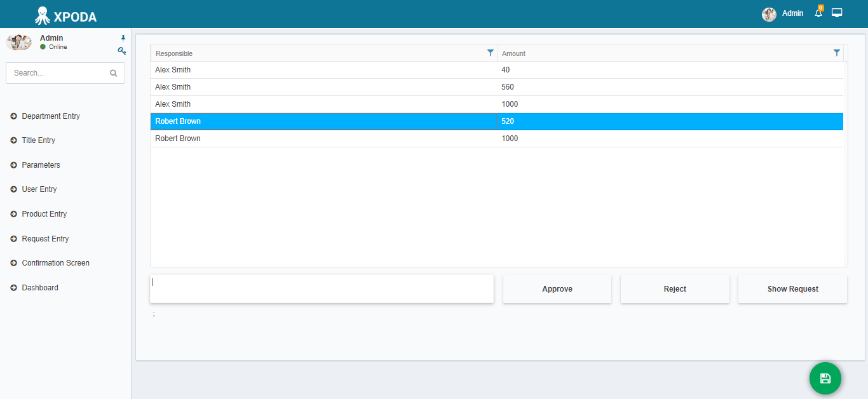
Task: Select highlighted Robert Brown row
Action: pos(497,121)
